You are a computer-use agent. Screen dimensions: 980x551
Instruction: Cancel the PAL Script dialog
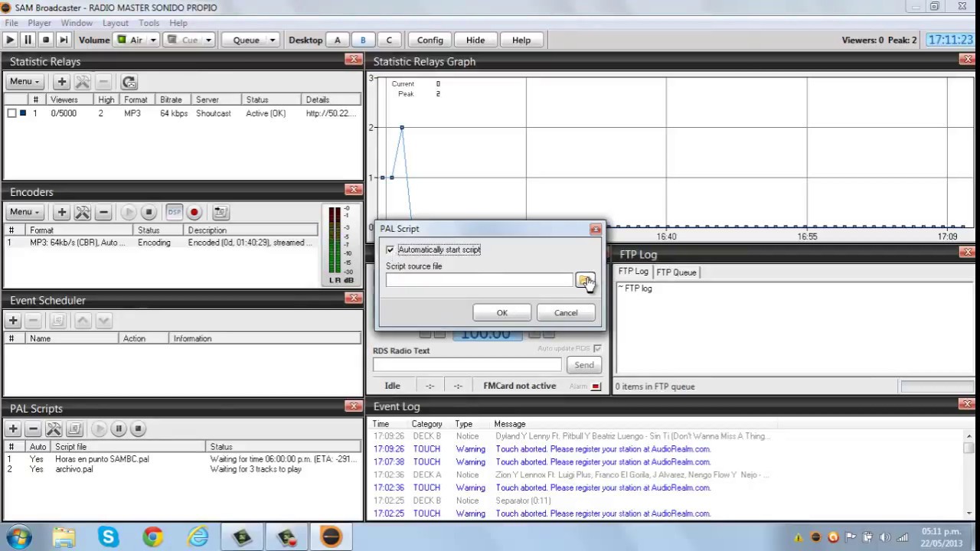[566, 312]
